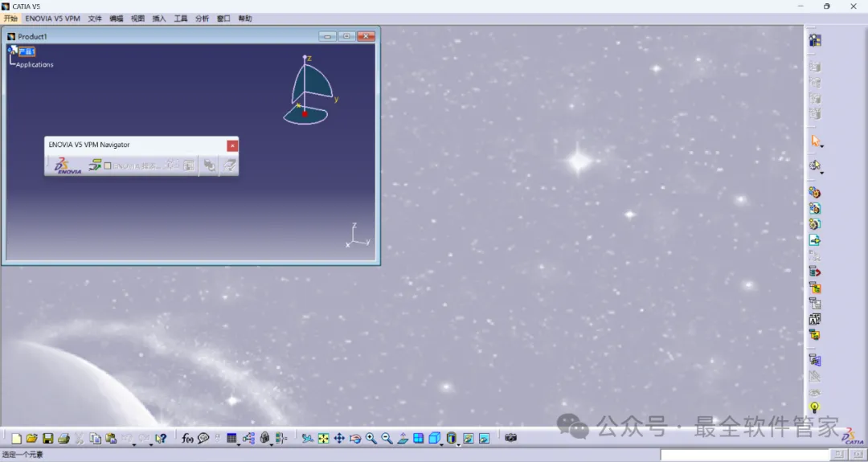868x462 pixels.
Task: Expand the Isometric View cube dropdown arrow
Action: [442, 444]
